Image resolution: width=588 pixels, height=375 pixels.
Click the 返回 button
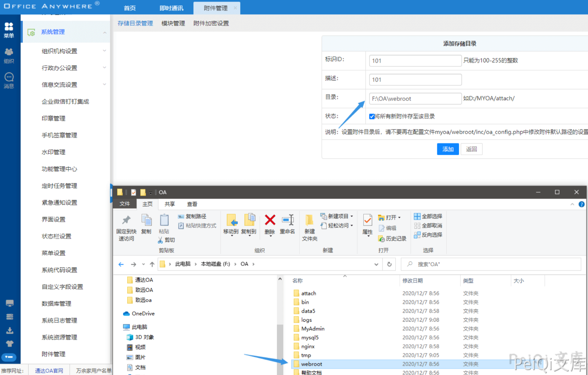click(471, 149)
